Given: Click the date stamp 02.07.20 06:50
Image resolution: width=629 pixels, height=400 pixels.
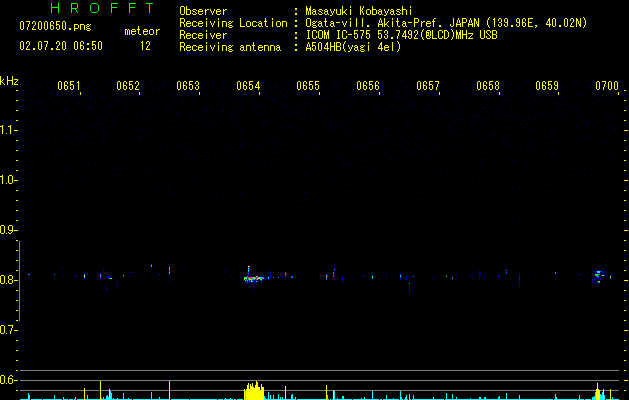Looking at the screenshot, I should click(x=61, y=46).
